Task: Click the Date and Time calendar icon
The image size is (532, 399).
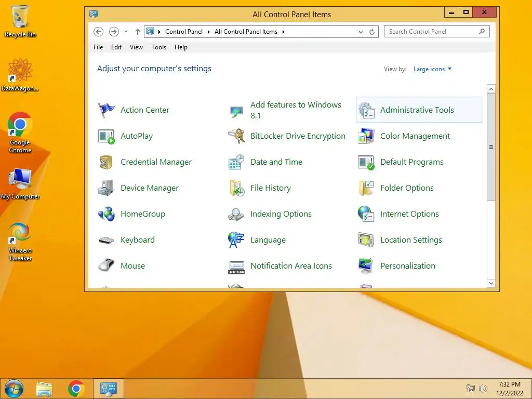Action: 236,162
